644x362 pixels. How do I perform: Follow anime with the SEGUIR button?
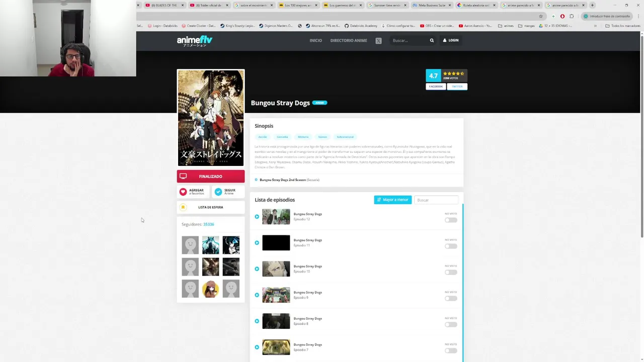click(x=227, y=192)
